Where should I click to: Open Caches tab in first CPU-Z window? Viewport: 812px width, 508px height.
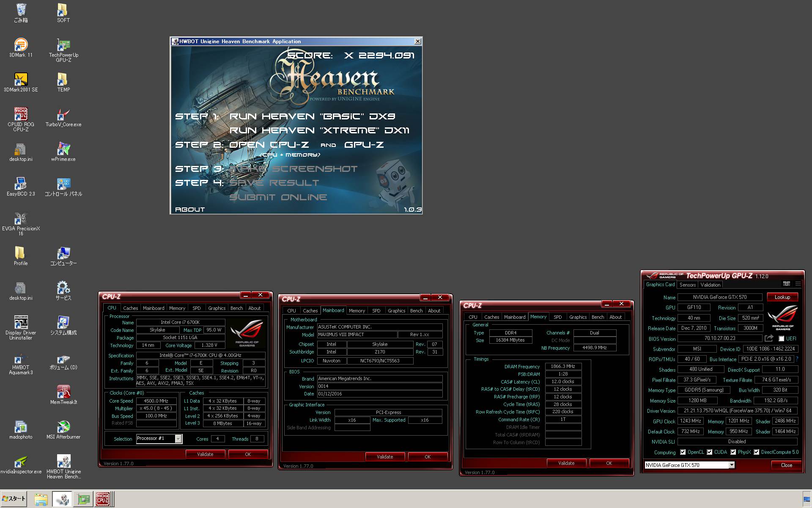click(x=131, y=308)
